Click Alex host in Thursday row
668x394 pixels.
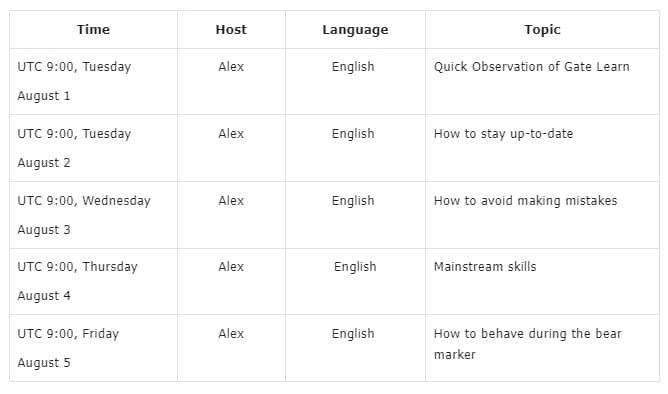[x=231, y=267]
